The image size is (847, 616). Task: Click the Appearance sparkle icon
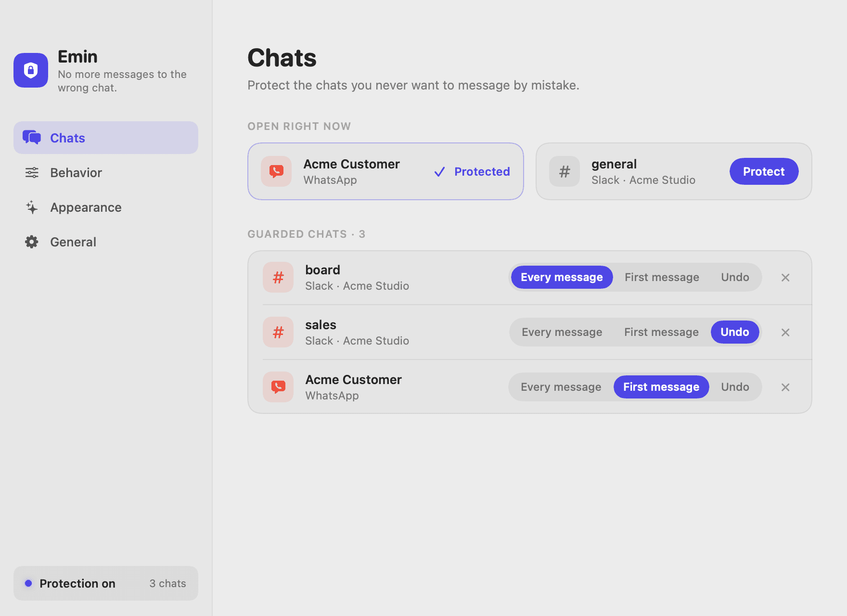[32, 207]
